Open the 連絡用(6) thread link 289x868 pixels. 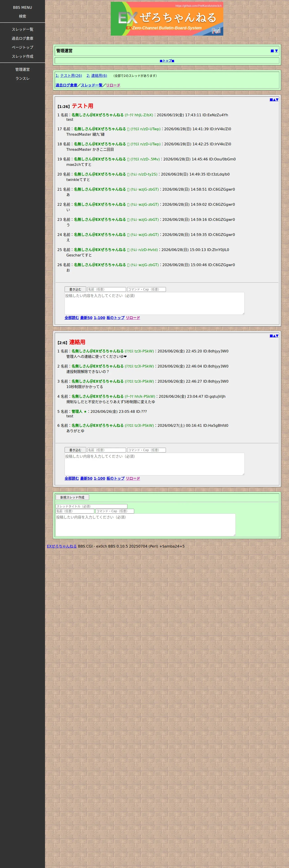coord(99,75)
